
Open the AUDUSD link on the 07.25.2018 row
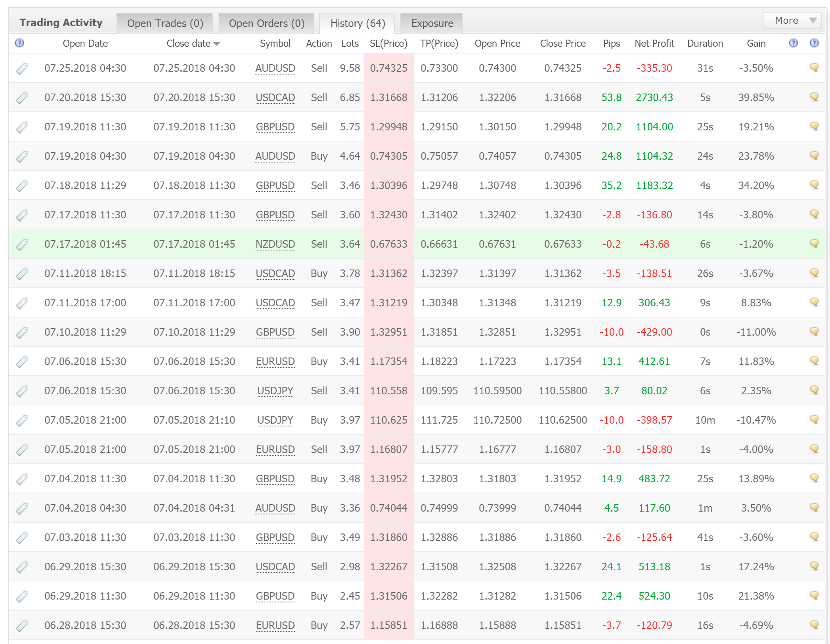tap(275, 68)
